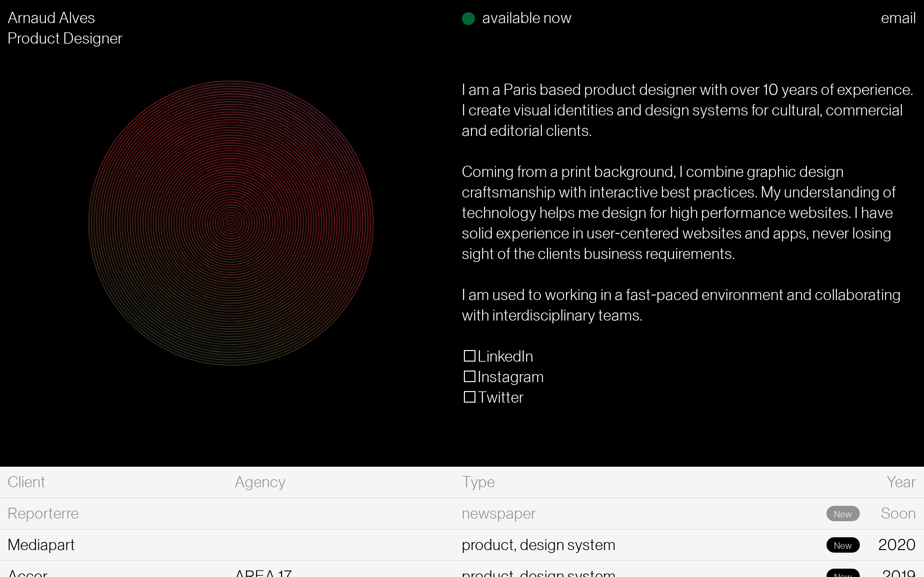
Task: Sort by the Type column header
Action: pos(478,482)
